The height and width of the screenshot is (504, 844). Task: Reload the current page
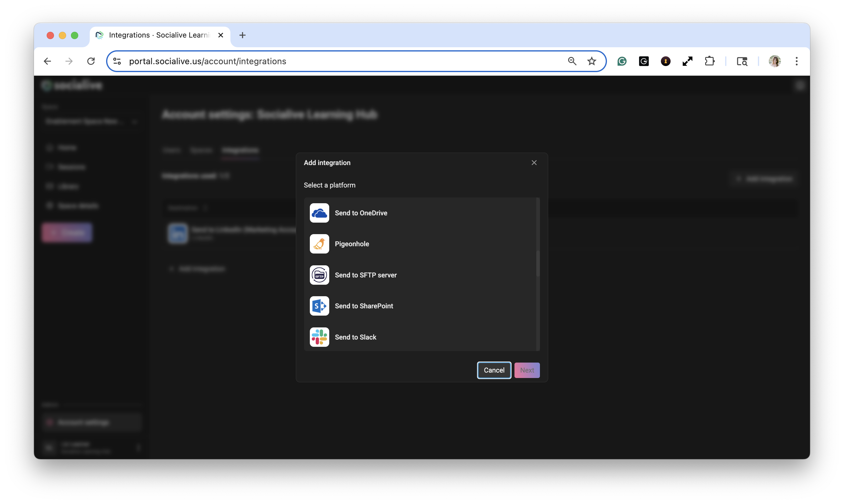point(91,61)
